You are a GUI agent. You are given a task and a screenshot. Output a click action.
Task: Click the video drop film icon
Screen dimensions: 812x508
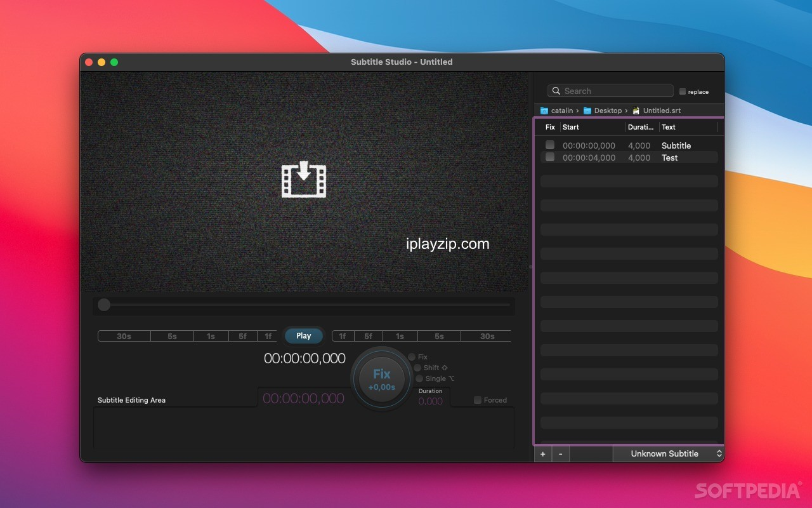[x=304, y=180]
